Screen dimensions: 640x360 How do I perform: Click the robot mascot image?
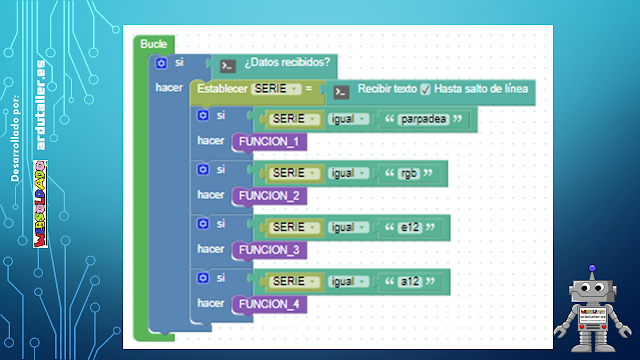(x=592, y=309)
